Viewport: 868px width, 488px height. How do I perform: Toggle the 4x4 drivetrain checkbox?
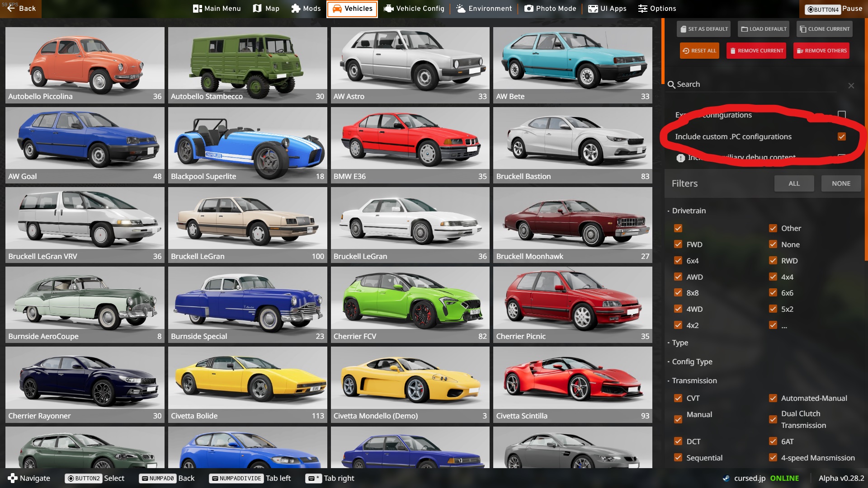pyautogui.click(x=773, y=277)
